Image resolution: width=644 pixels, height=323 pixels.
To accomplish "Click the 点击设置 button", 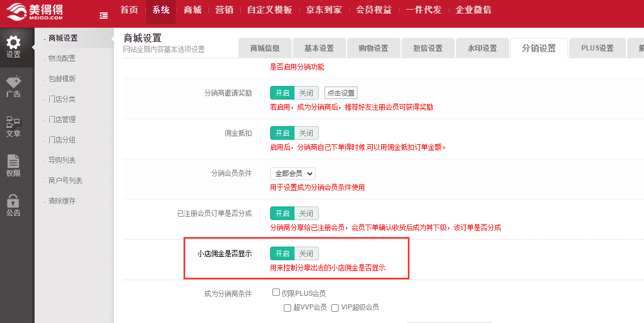I will [x=341, y=93].
